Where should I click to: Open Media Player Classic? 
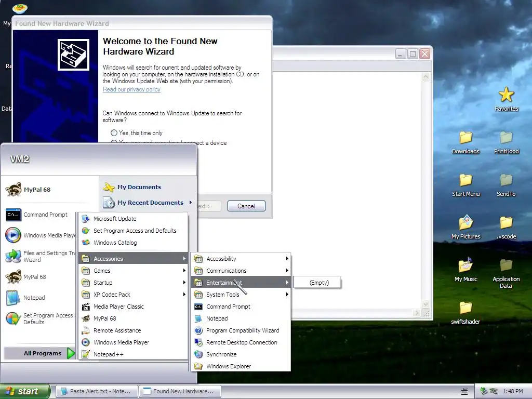133,307
